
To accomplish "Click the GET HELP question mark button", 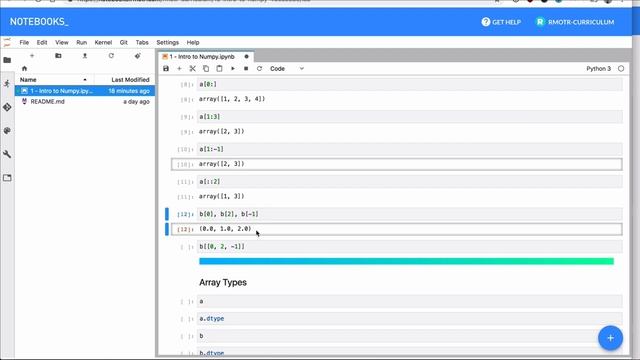I will [501, 22].
